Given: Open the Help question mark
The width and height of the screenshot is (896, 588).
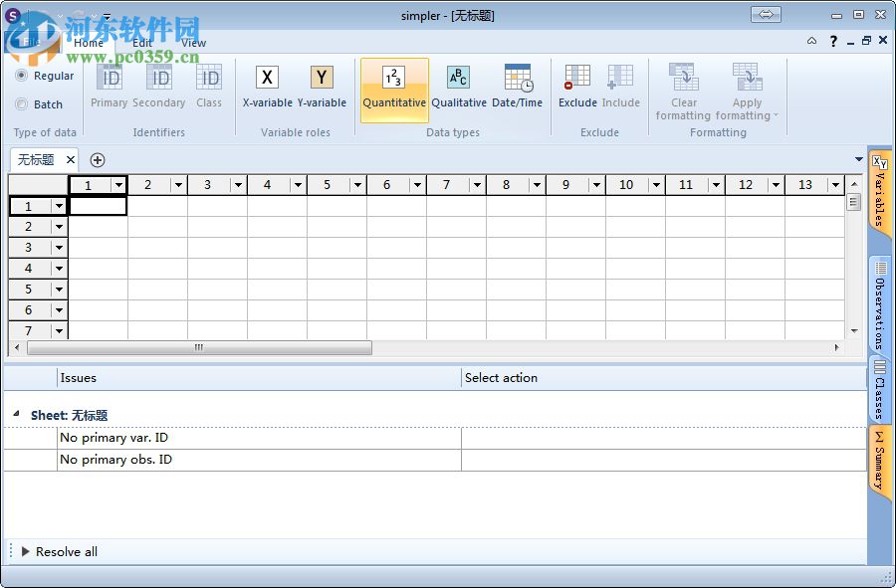Looking at the screenshot, I should tap(833, 41).
